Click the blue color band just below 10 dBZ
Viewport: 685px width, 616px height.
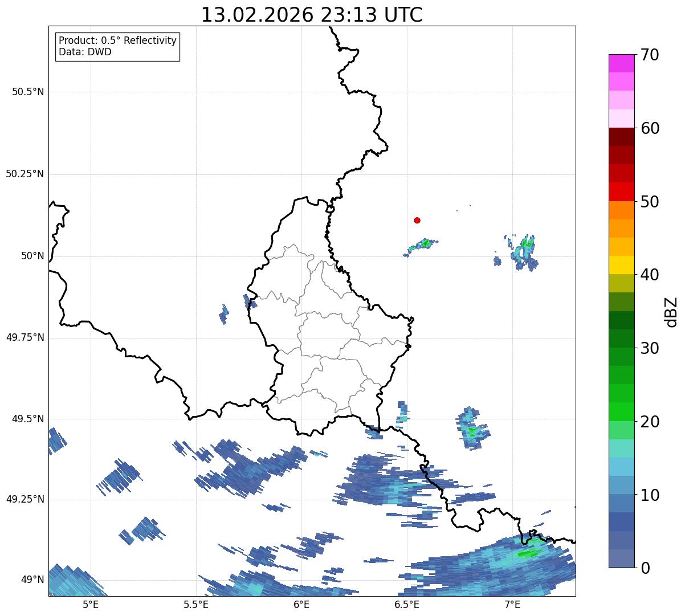click(x=621, y=503)
